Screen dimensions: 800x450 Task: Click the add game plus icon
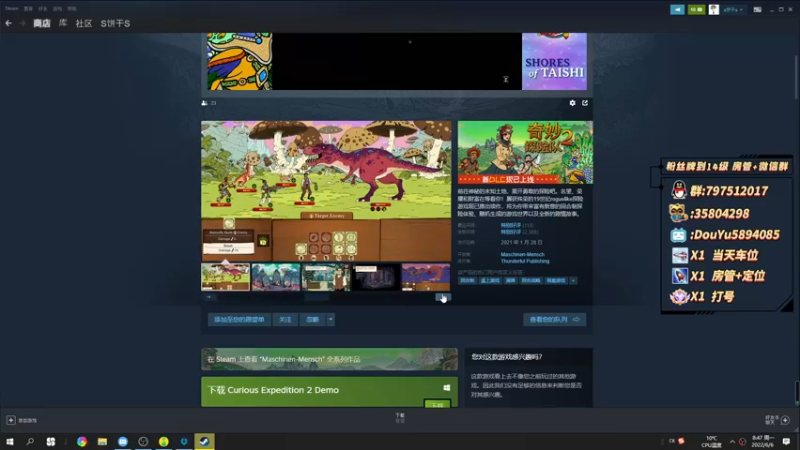click(x=11, y=420)
